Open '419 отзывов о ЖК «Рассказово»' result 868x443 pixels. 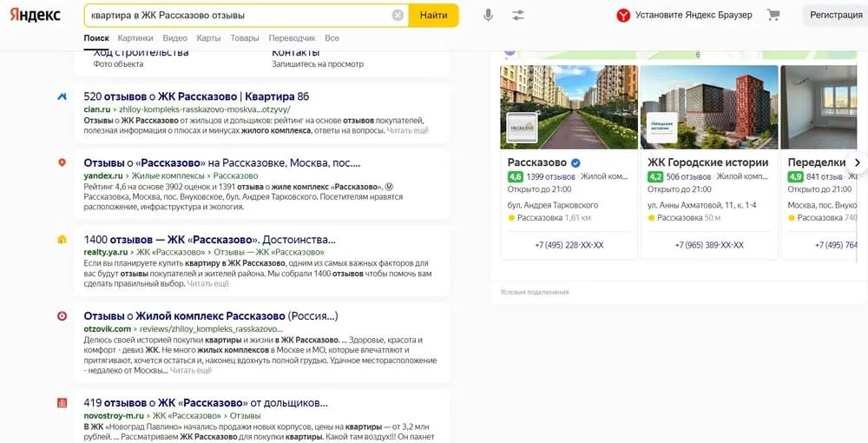206,402
